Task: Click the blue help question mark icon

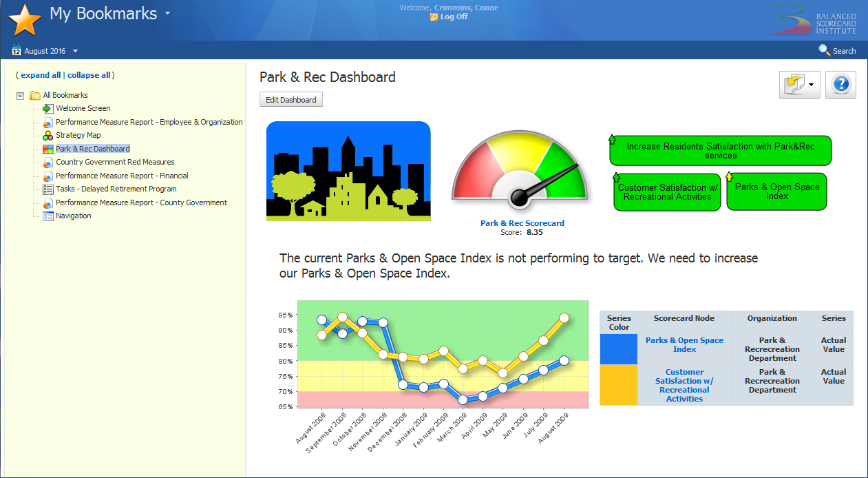Action: point(840,85)
